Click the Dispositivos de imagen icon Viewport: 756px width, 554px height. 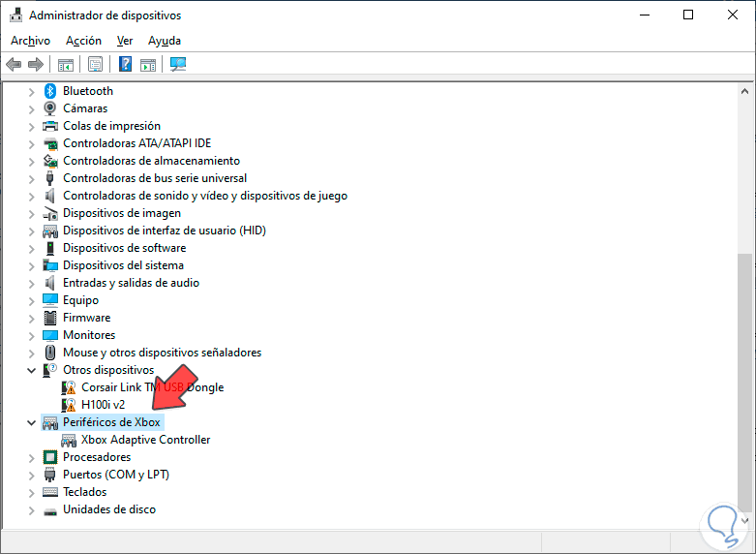[50, 213]
